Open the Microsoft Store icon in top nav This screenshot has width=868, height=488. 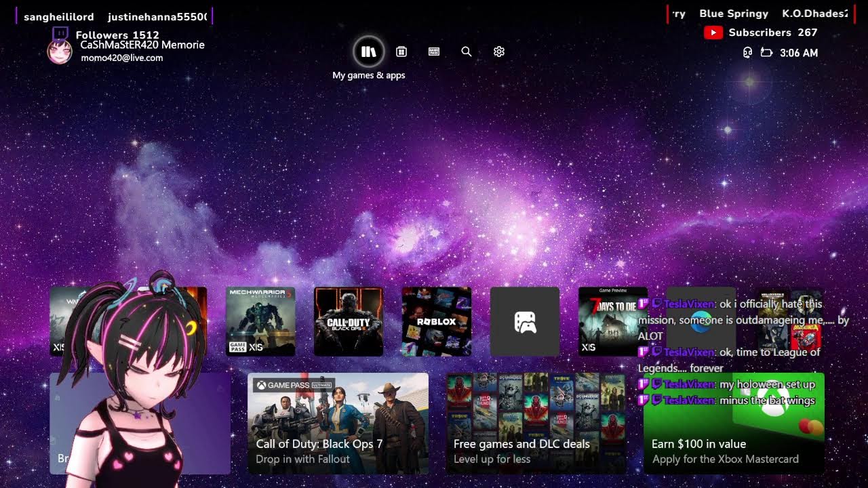(401, 52)
